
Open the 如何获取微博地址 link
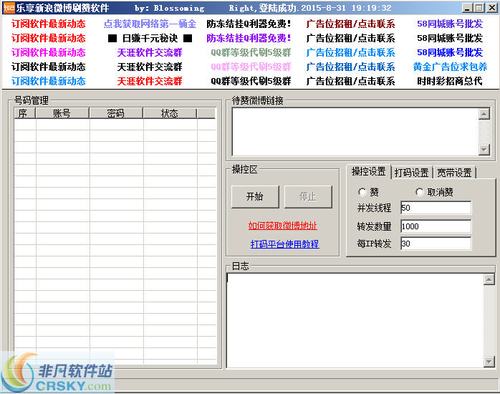pos(283,226)
